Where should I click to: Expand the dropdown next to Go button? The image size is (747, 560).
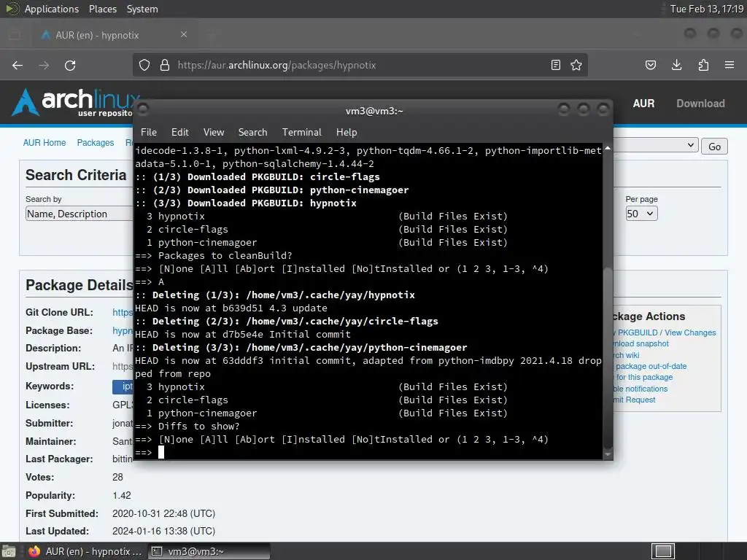coord(656,145)
